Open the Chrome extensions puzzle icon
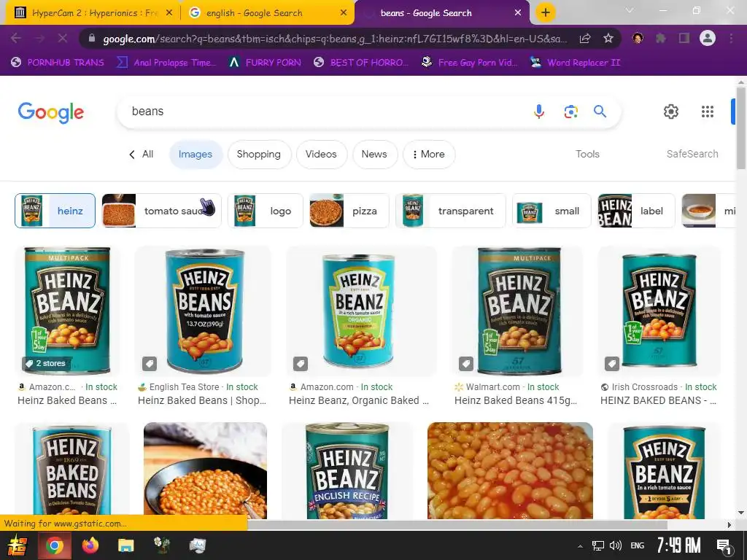 pyautogui.click(x=661, y=38)
